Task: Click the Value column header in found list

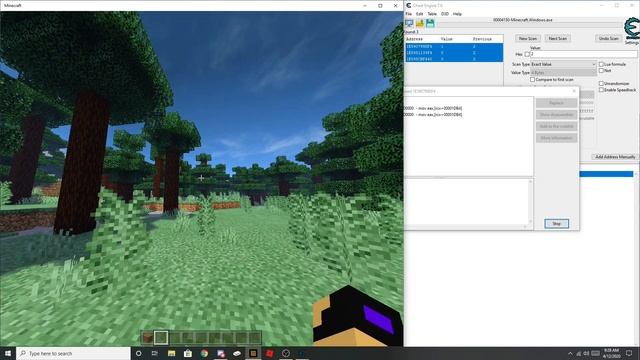Action: (456, 39)
